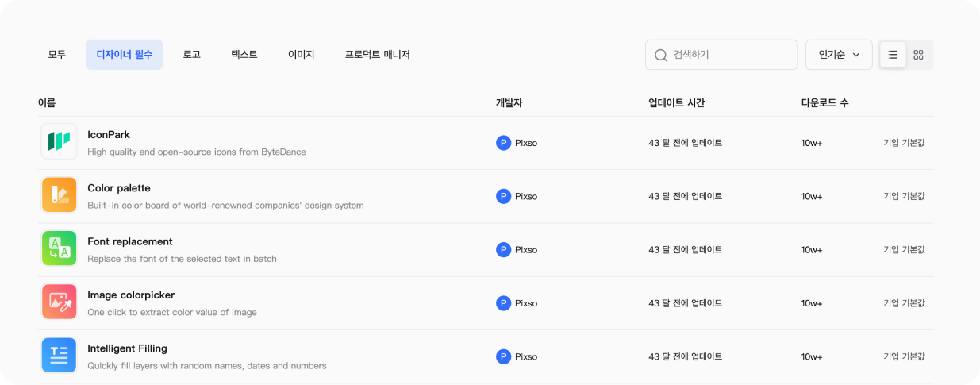The width and height of the screenshot is (980, 385).
Task: Switch to grid view layout
Action: (x=918, y=55)
